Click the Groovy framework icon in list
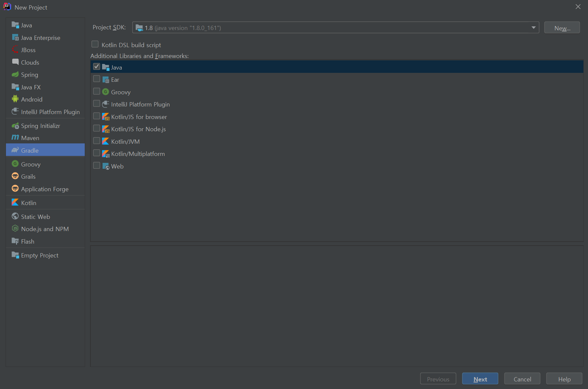This screenshot has height=389, width=588. (x=106, y=92)
